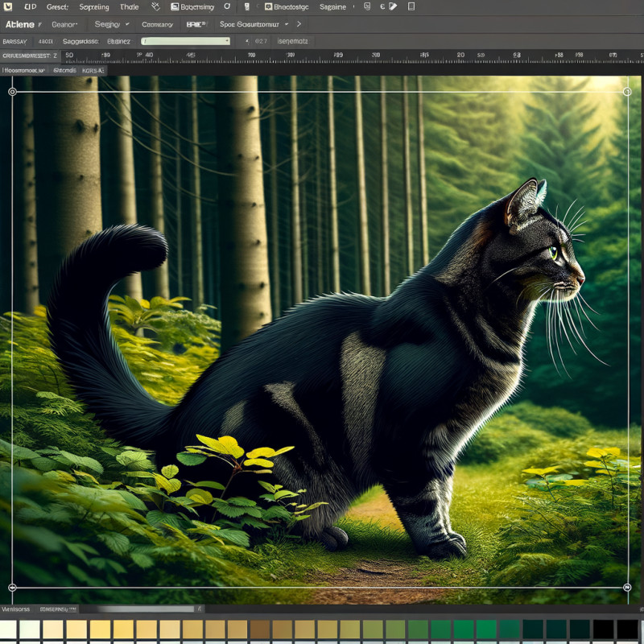Open the Atlene menu
Viewport: 644px width, 644px height.
[x=19, y=24]
